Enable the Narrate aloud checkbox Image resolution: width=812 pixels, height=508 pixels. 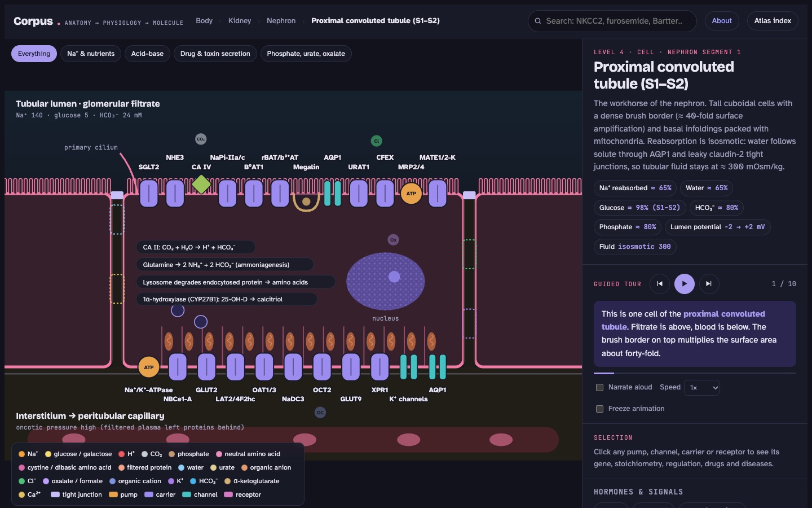[600, 387]
